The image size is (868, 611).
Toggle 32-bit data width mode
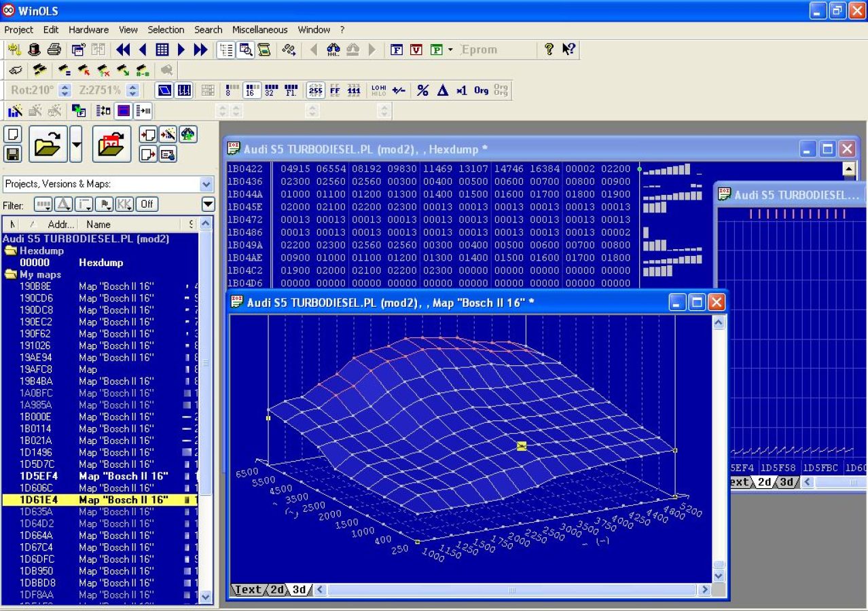(271, 90)
